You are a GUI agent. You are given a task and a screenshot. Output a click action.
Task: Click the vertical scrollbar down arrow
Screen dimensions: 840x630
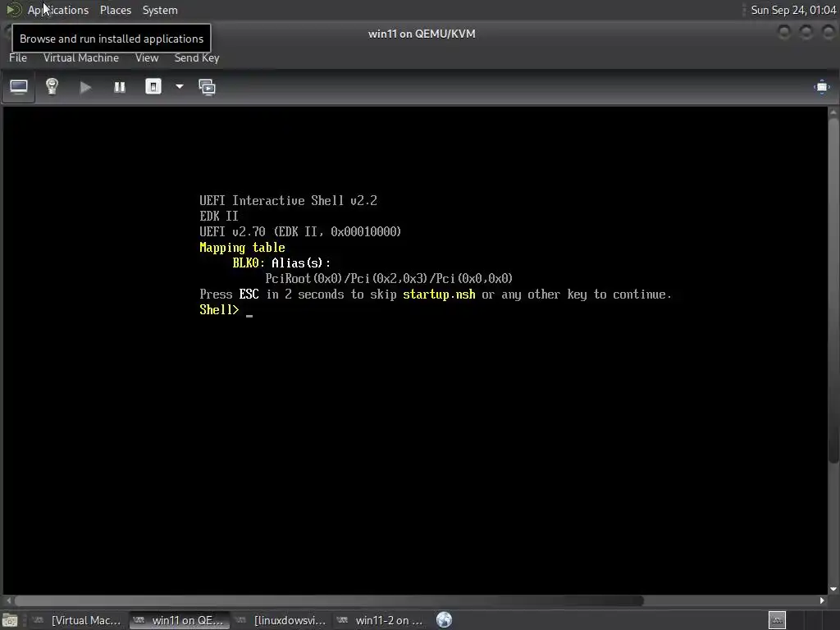[x=833, y=589]
